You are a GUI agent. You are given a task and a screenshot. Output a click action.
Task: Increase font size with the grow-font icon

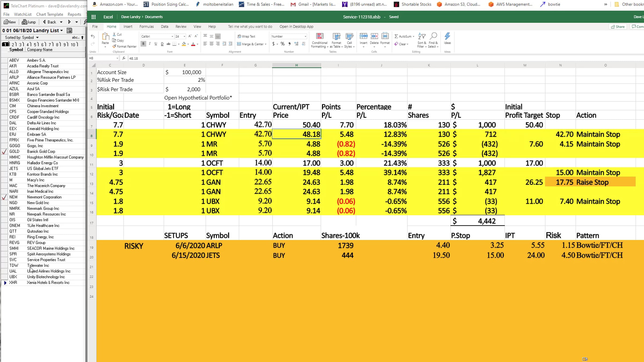[190, 36]
